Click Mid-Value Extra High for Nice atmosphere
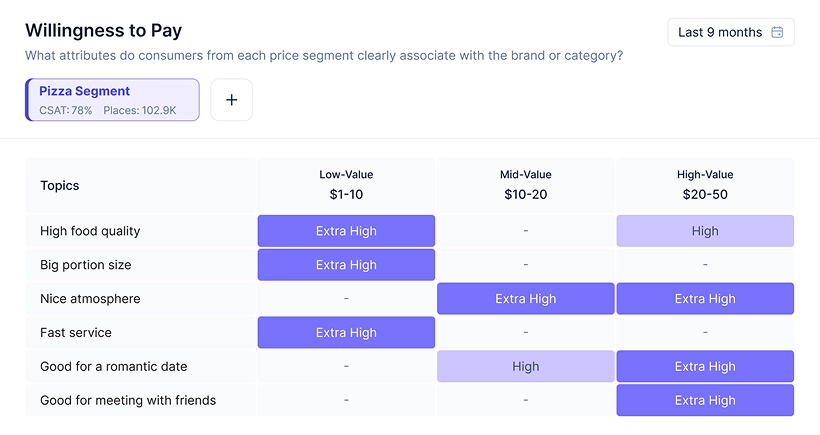The height and width of the screenshot is (435, 820). coord(525,299)
